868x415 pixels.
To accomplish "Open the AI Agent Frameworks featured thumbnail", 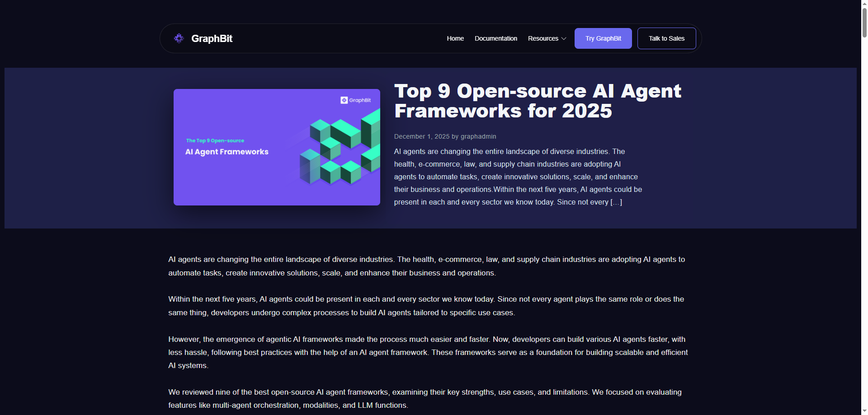I will click(x=277, y=147).
